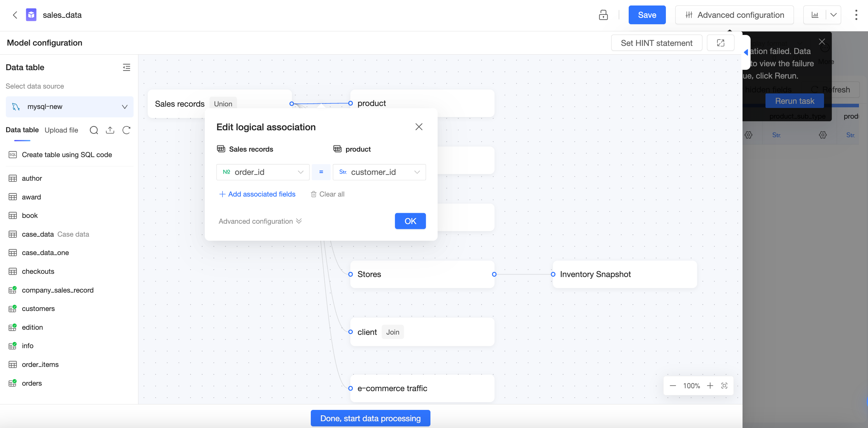This screenshot has height=428, width=868.
Task: Select the Stores node
Action: (x=422, y=274)
